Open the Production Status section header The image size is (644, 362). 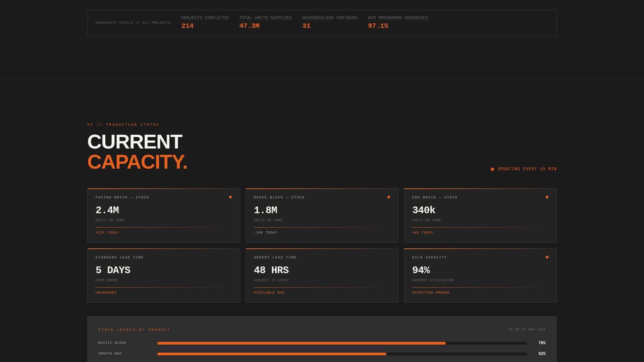(x=123, y=124)
